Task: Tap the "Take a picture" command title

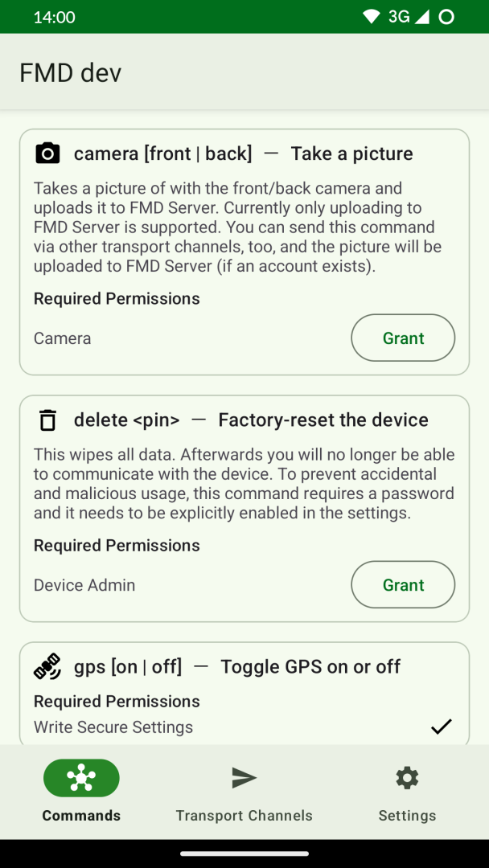Action: pos(351,154)
